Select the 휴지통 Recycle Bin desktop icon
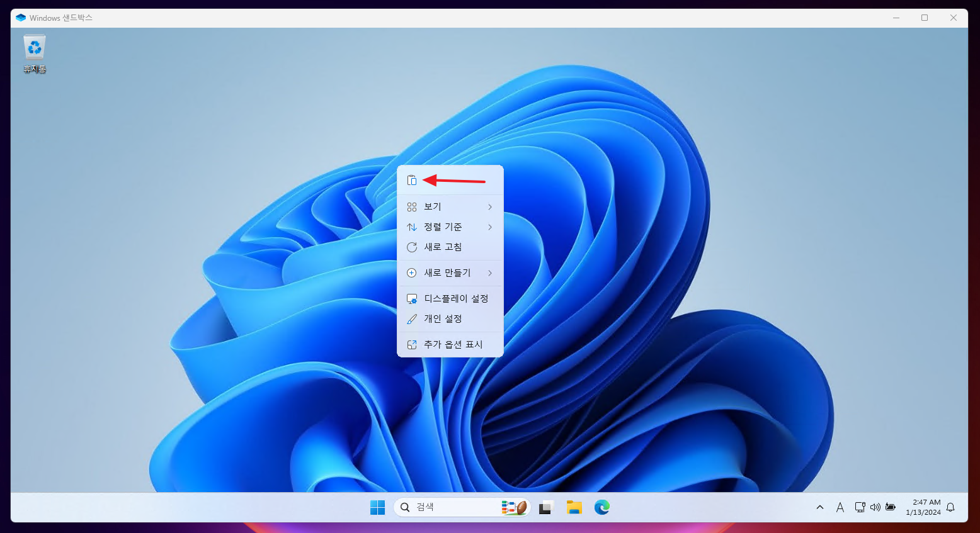 pyautogui.click(x=35, y=54)
